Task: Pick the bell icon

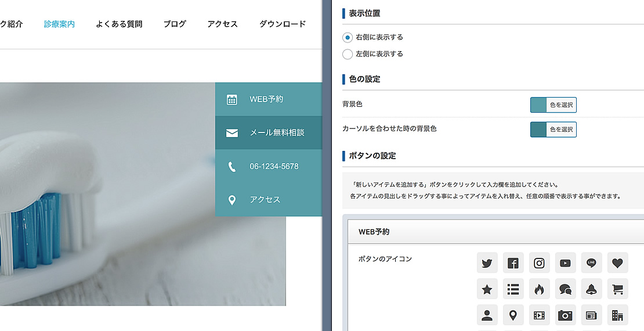Action: tap(591, 289)
